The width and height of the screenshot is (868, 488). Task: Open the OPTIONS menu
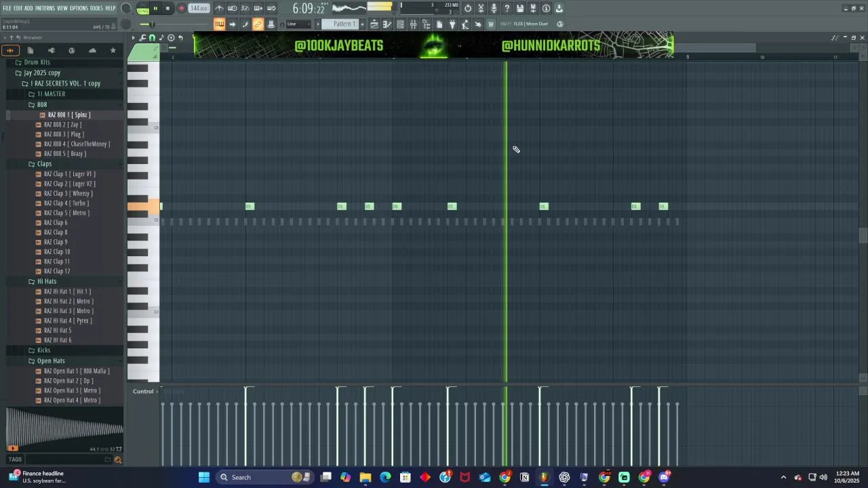coord(79,8)
